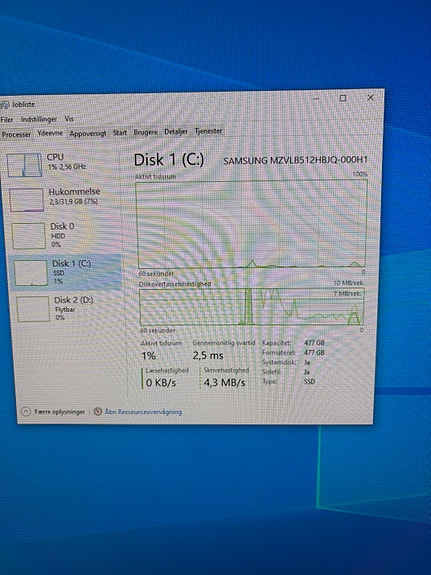Select Disk 2 (D:) Flytbar entry

(x=68, y=308)
